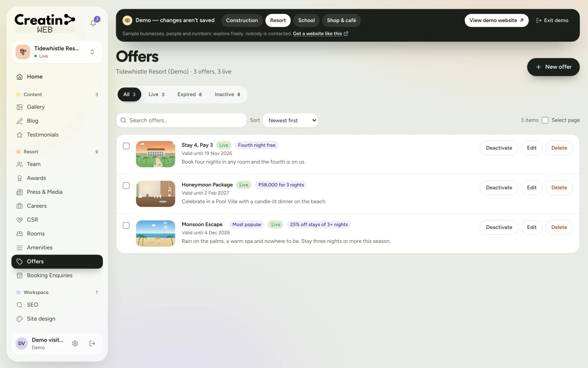Click the Monsoon Escape beach thumbnail
The image size is (588, 368).
pyautogui.click(x=156, y=233)
